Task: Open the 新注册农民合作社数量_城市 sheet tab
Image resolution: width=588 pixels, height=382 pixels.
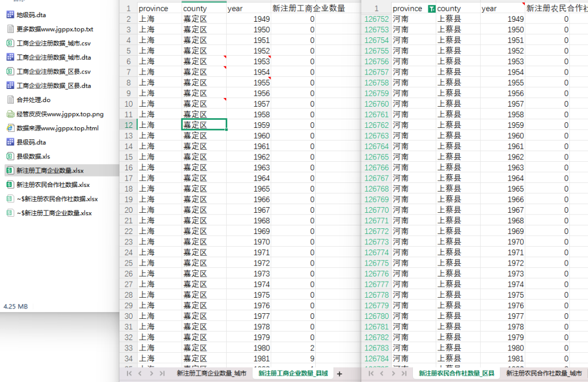Action: point(544,373)
